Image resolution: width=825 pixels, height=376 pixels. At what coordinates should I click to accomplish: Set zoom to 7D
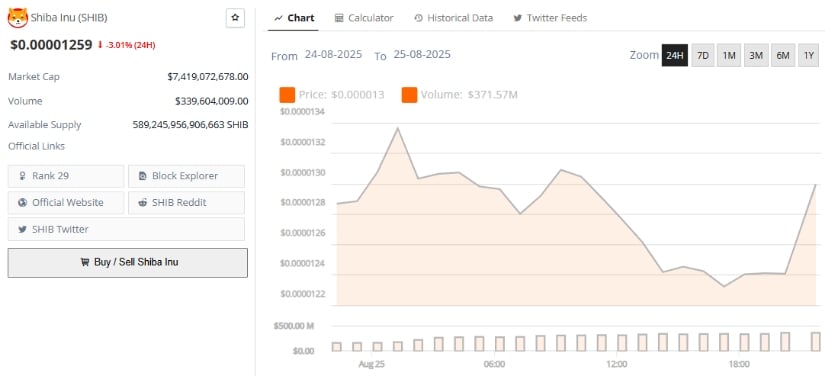point(703,55)
